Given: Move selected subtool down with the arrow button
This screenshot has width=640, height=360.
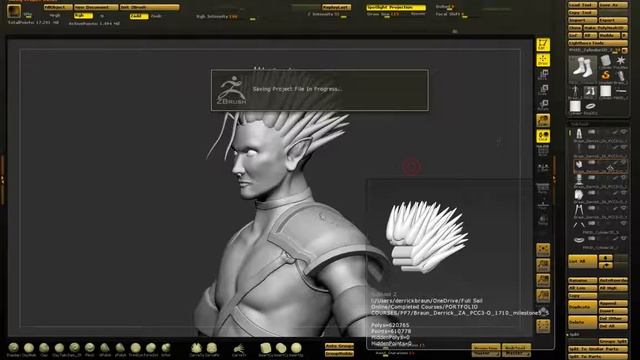Looking at the screenshot, I should click(605, 265).
